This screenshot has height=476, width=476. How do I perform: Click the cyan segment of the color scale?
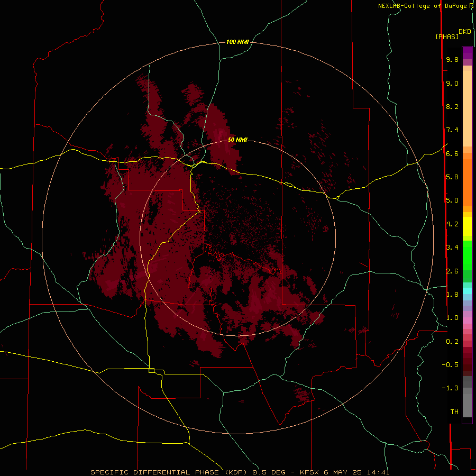(x=467, y=291)
